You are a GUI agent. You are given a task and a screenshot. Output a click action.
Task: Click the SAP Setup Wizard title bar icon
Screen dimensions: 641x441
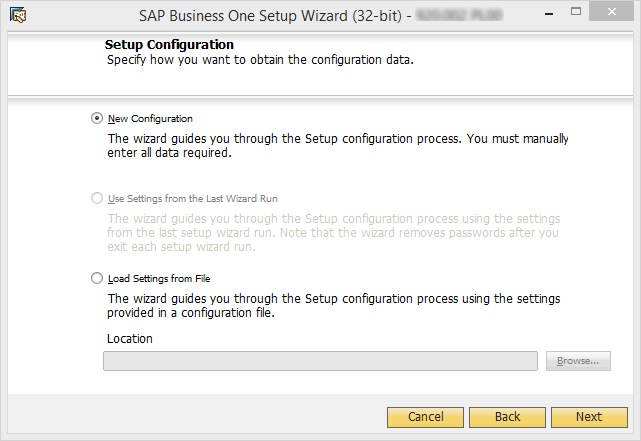click(x=18, y=16)
